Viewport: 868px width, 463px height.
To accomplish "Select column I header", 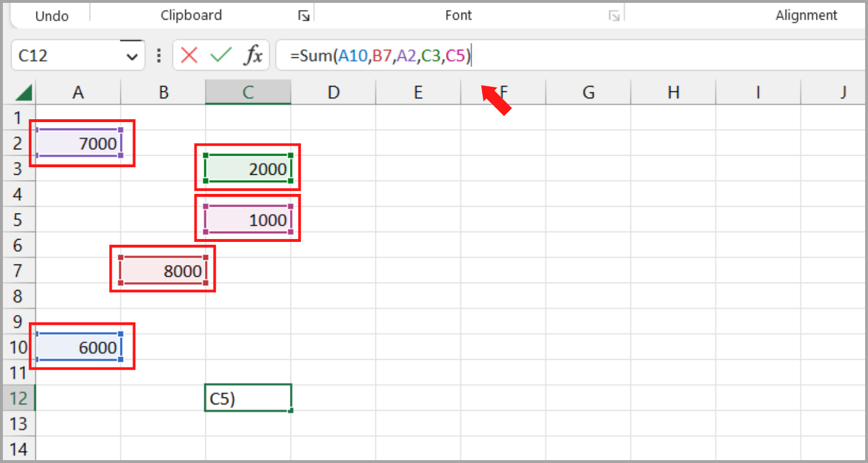I will click(x=758, y=92).
